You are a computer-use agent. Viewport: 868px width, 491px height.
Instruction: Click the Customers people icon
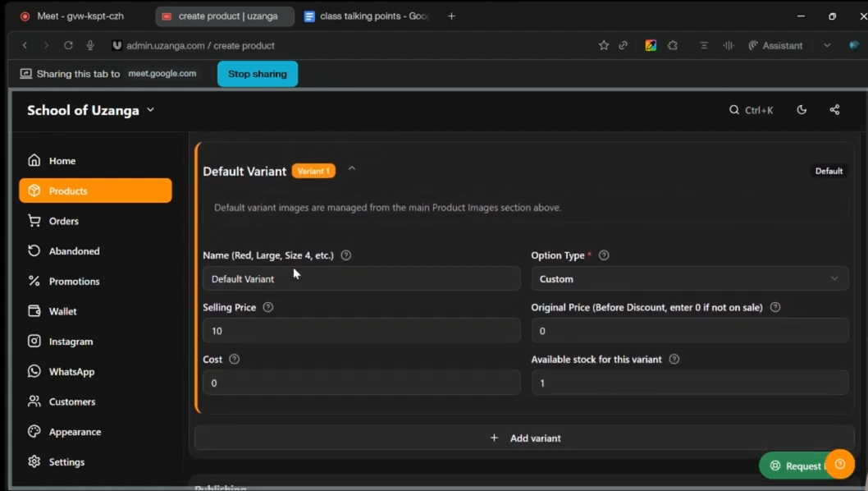pyautogui.click(x=34, y=402)
